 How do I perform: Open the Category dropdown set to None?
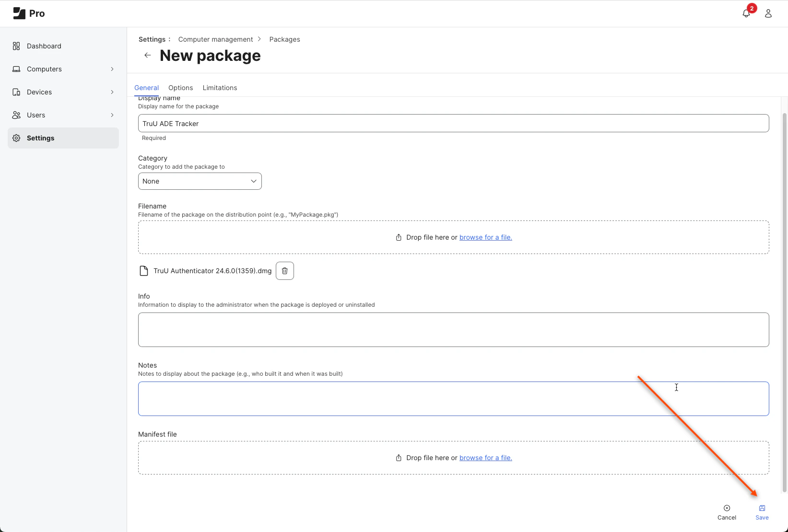click(x=200, y=181)
